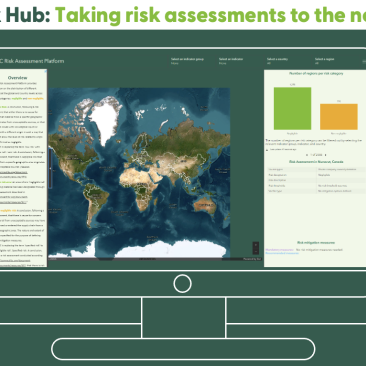Image resolution: width=366 pixels, height=366 pixels.
Task: Go to next region record
Action: click(x=325, y=155)
